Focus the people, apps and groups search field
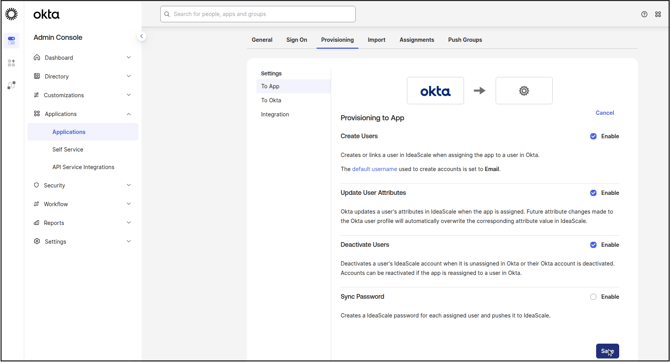Screen dimensions: 670x362 (x=258, y=14)
